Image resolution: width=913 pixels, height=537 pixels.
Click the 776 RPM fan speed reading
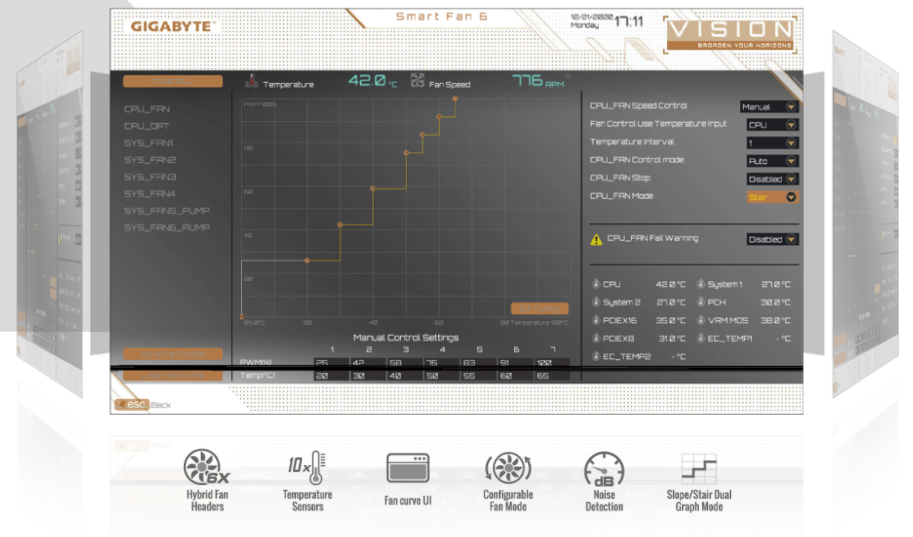coord(538,81)
